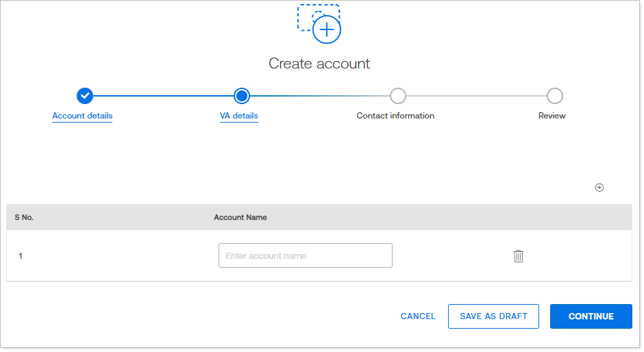Select serial number 1 in the table

[x=21, y=256]
